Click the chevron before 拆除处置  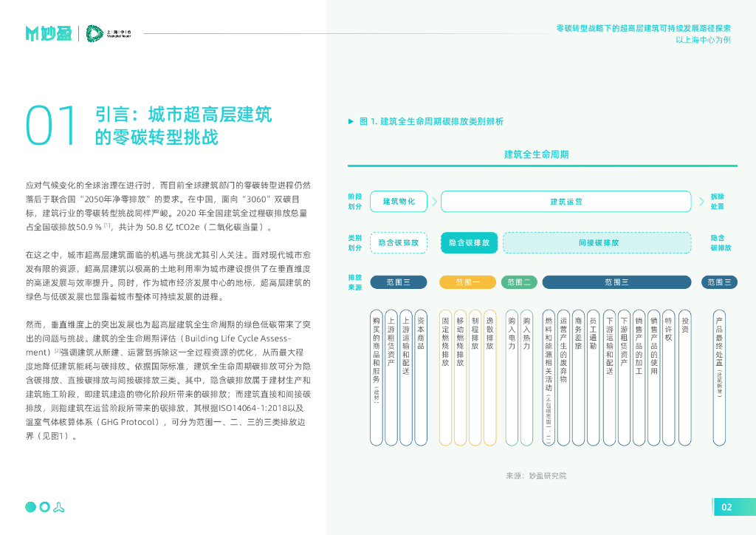click(x=701, y=202)
